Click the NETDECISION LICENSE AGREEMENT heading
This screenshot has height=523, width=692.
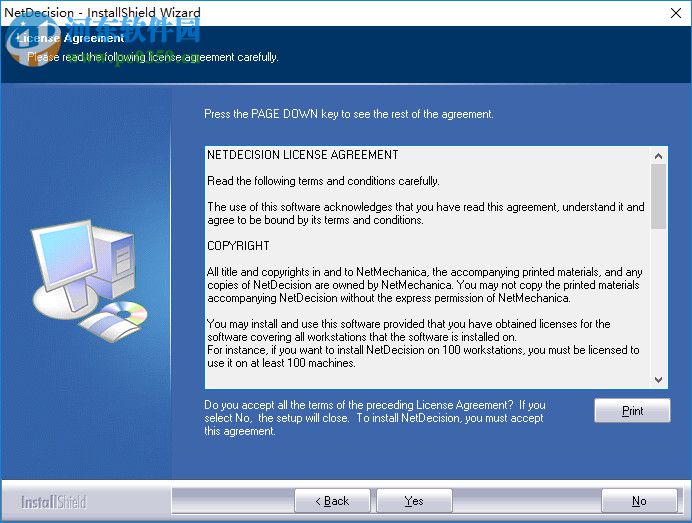(303, 155)
